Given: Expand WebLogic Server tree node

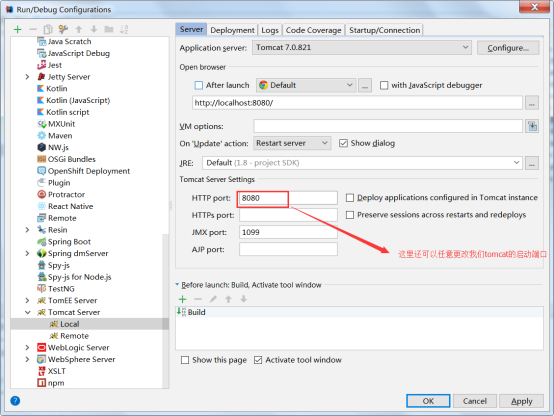Looking at the screenshot, I should (27, 347).
